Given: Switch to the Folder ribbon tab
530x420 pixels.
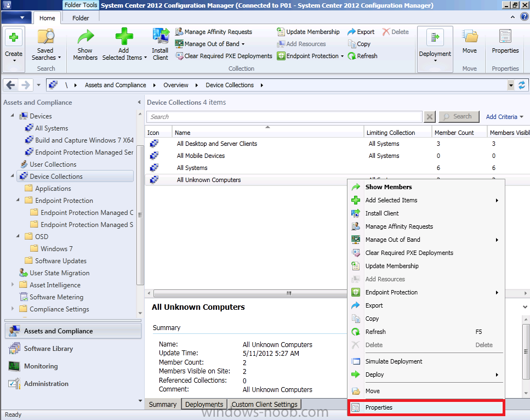Looking at the screenshot, I should coord(81,18).
